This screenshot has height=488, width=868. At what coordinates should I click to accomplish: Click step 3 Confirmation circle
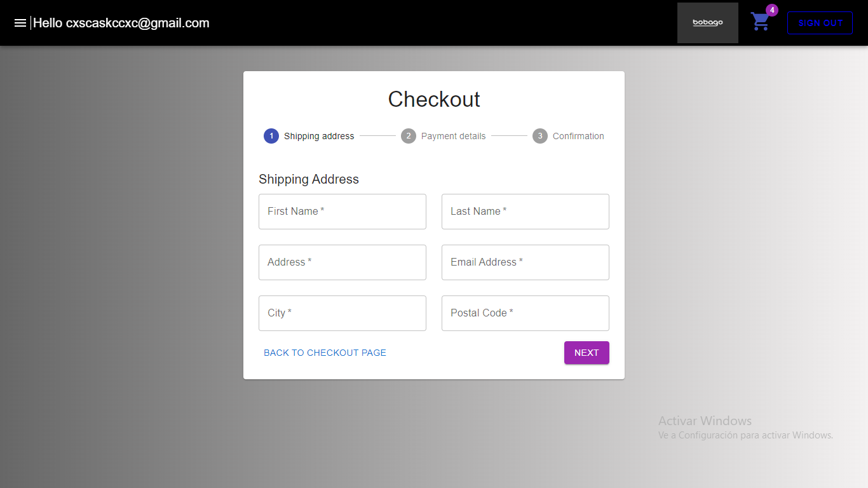point(540,135)
